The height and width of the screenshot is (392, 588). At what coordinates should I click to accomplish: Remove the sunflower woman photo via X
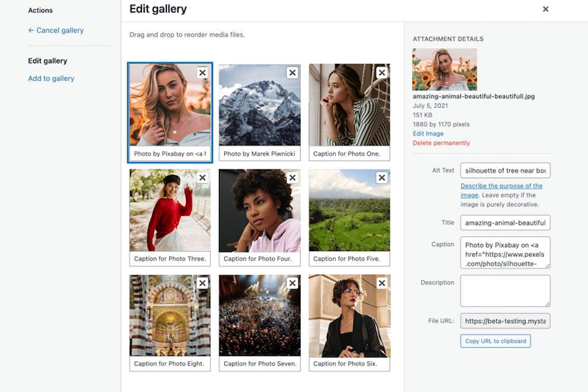[x=203, y=73]
